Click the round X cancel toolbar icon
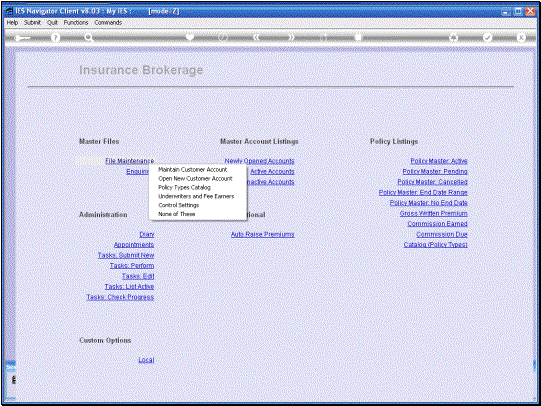The image size is (541, 406). coord(521,37)
